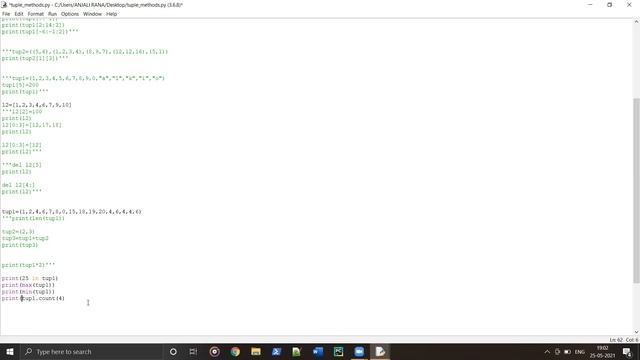Open Cortana circle icon on taskbar
Viewport: 640px width, 360px height.
point(173,351)
